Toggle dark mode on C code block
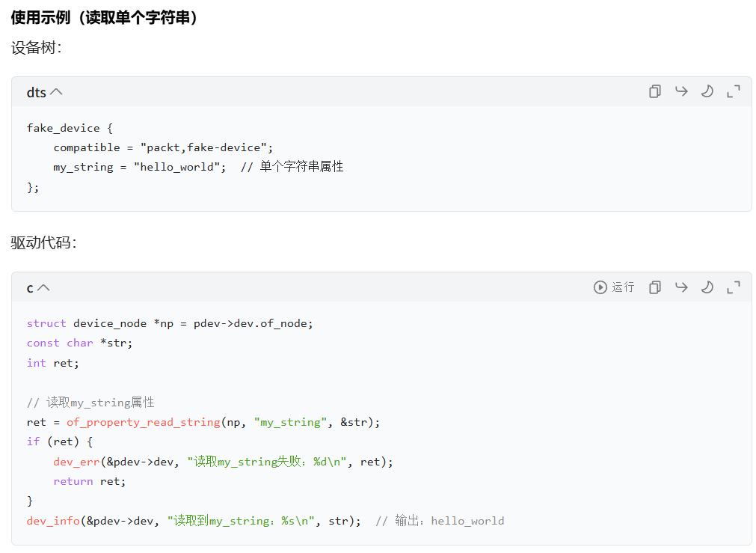 coord(707,287)
